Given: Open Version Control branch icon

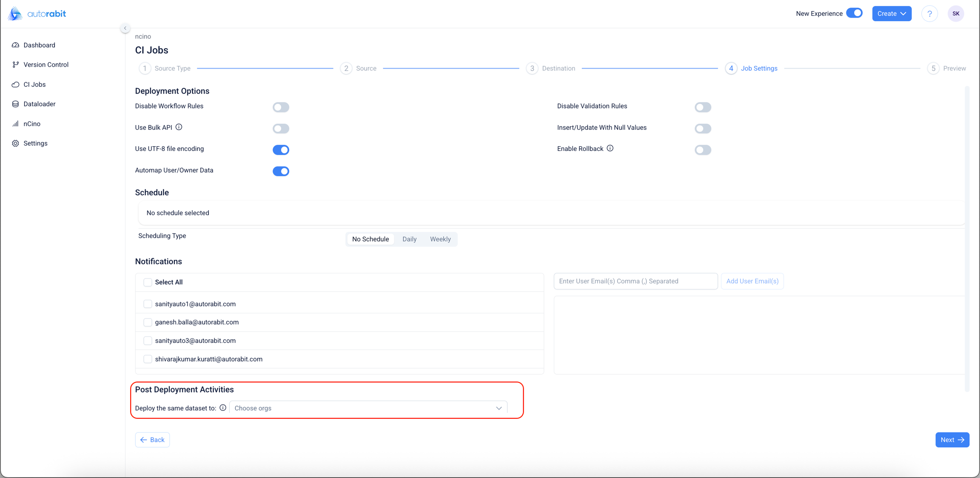Looking at the screenshot, I should [16, 65].
